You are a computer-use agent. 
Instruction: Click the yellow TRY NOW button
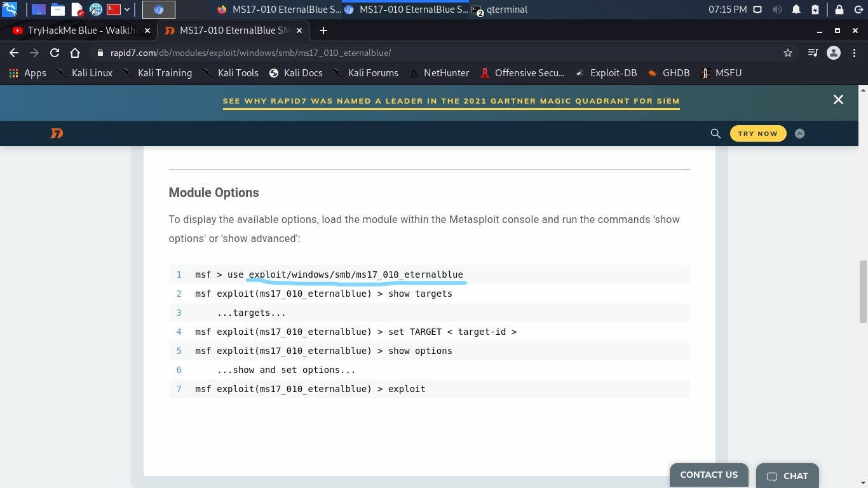tap(758, 133)
